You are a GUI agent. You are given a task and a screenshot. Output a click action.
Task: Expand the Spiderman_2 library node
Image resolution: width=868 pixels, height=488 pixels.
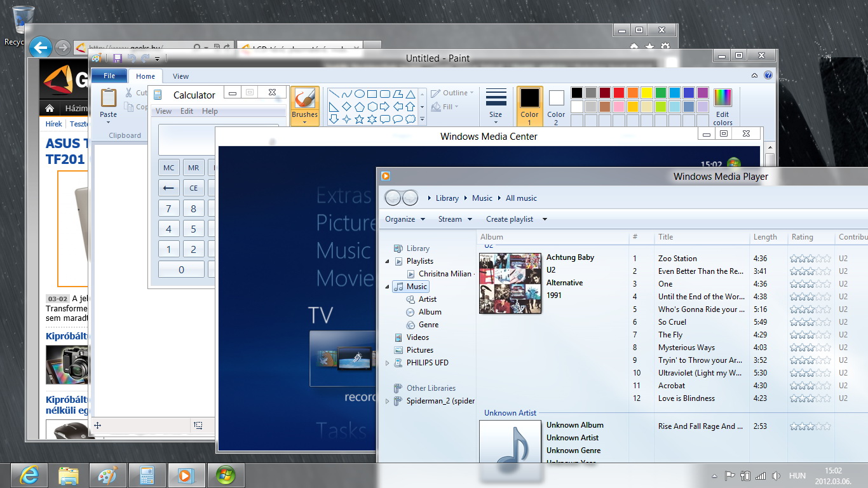(388, 401)
